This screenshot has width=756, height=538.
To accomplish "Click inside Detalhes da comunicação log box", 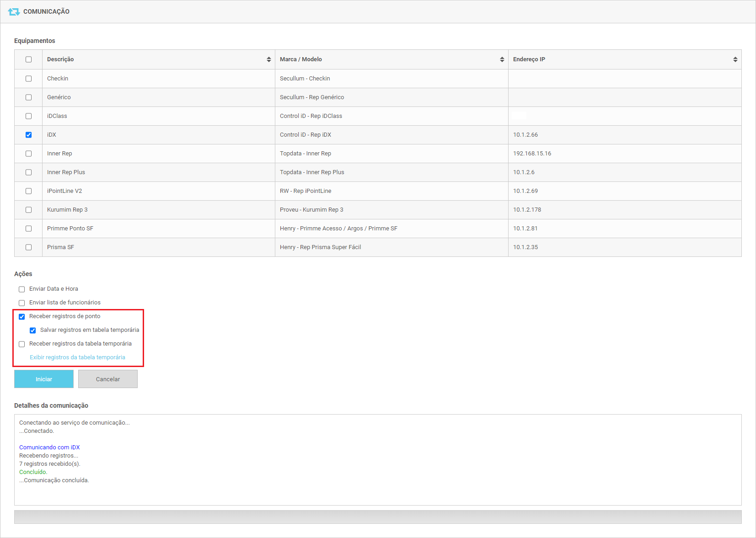I will click(x=378, y=460).
